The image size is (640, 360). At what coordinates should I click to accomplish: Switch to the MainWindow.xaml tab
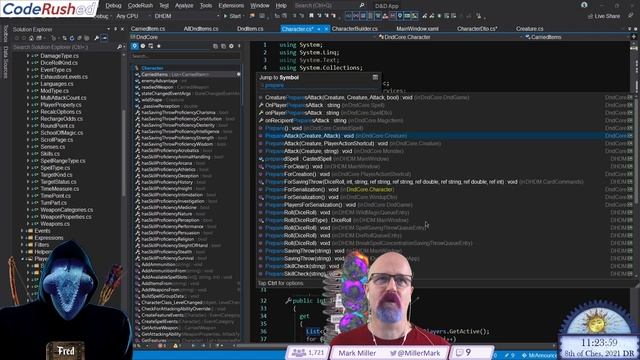pos(417,29)
